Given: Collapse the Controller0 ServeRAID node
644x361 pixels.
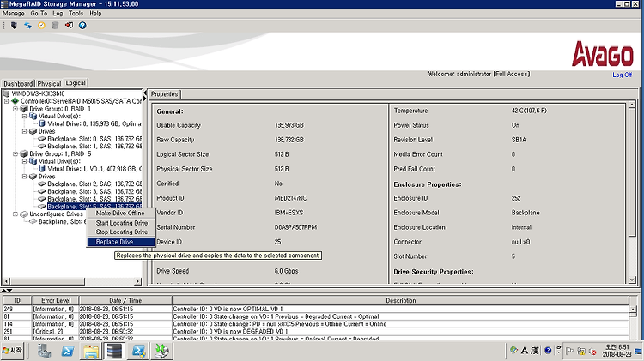Looking at the screenshot, I should coord(7,101).
